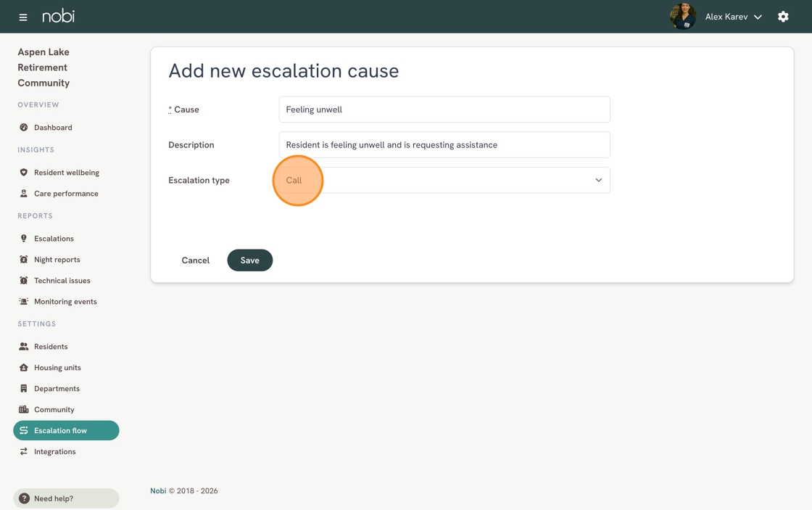Viewport: 812px width, 510px height.
Task: Click the Cause field label
Action: (x=184, y=110)
